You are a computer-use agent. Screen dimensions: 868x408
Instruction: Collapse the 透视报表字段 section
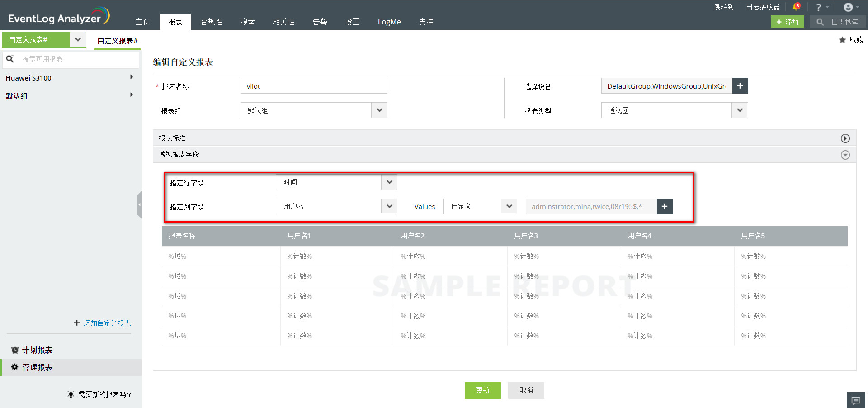pyautogui.click(x=845, y=155)
